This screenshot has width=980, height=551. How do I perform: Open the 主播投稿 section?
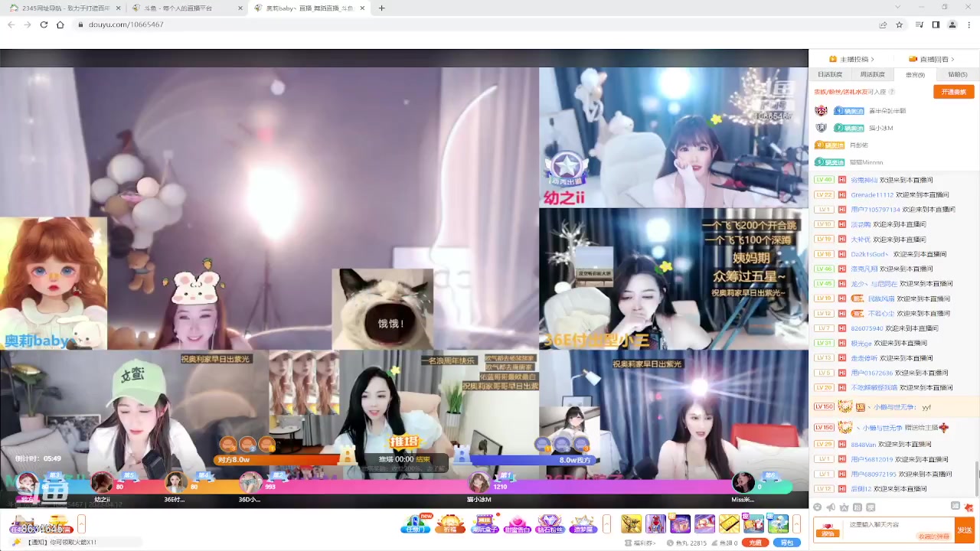(x=853, y=59)
